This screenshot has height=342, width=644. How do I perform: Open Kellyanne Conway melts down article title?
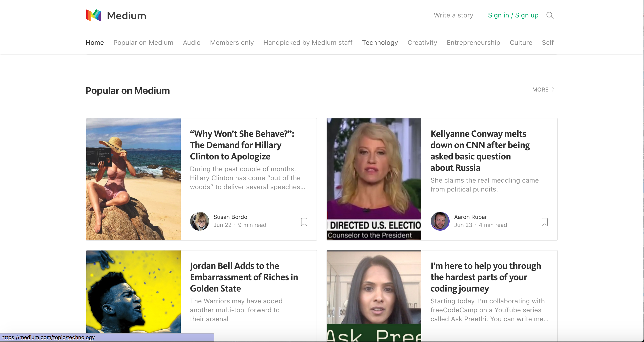click(x=480, y=150)
